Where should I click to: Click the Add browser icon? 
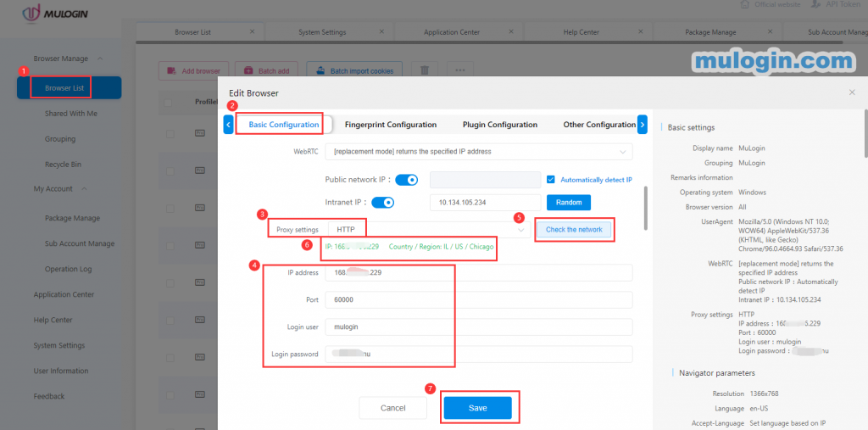[171, 71]
